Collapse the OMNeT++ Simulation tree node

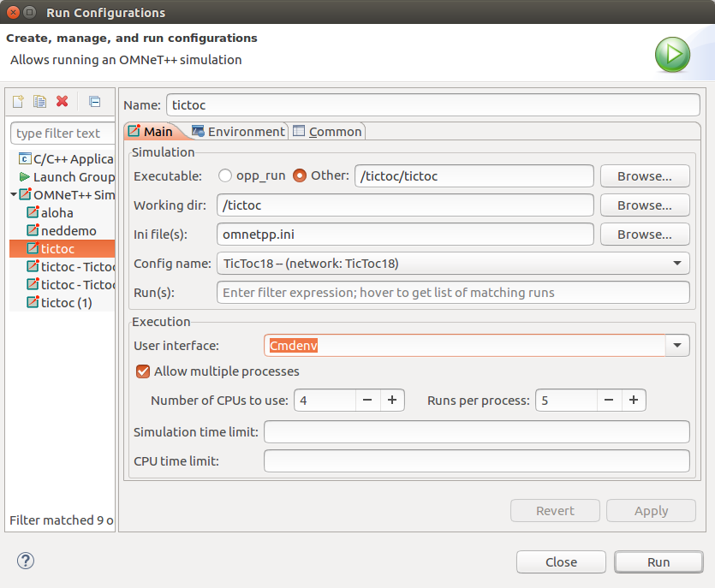pos(14,194)
